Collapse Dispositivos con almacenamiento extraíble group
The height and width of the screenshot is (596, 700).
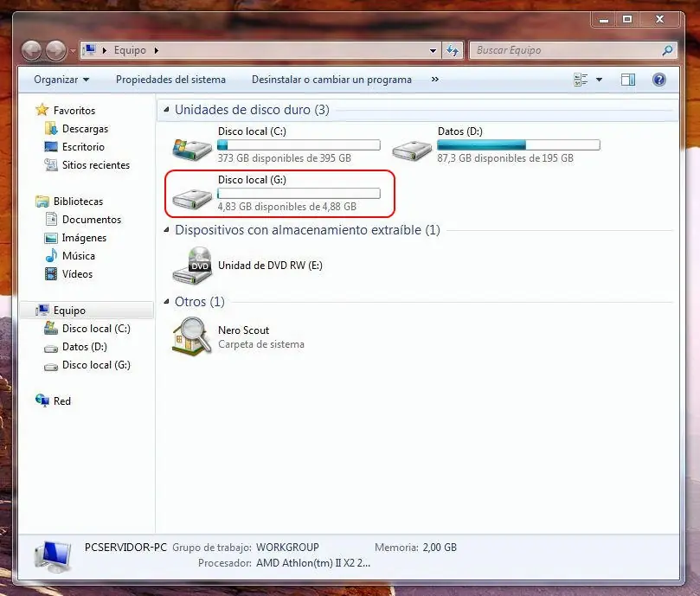[x=166, y=230]
